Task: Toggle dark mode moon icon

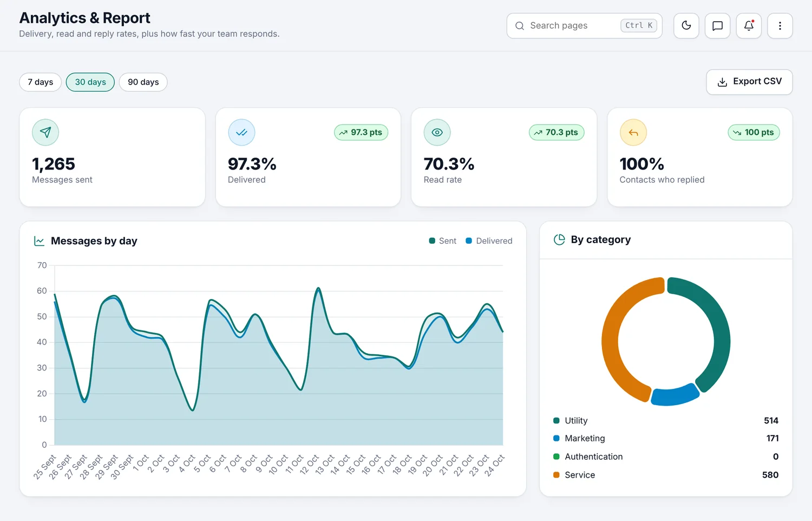Action: (686, 25)
